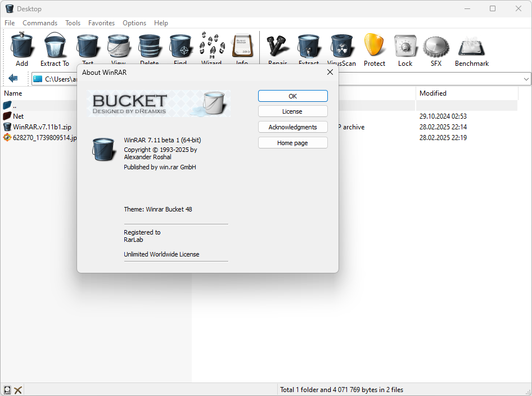Select the Net folder name

pos(19,116)
